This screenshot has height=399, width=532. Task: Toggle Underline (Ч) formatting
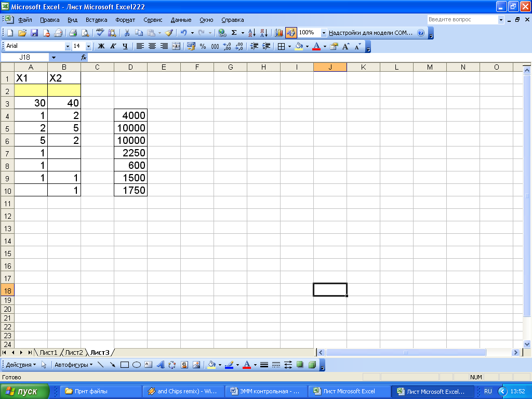(x=125, y=46)
